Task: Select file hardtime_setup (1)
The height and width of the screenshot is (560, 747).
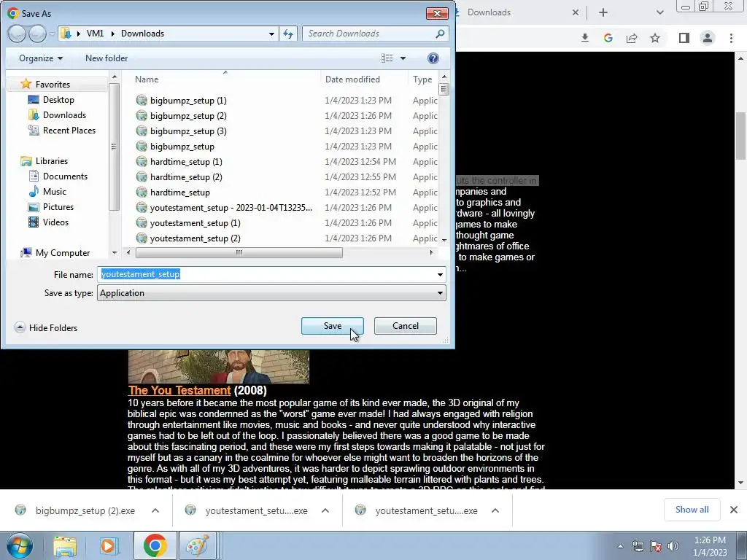Action: (186, 161)
